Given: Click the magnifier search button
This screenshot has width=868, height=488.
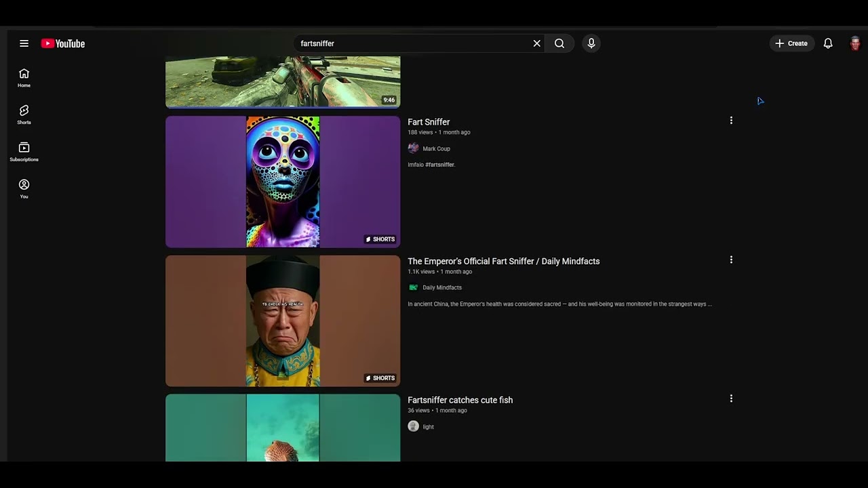Looking at the screenshot, I should click(559, 43).
